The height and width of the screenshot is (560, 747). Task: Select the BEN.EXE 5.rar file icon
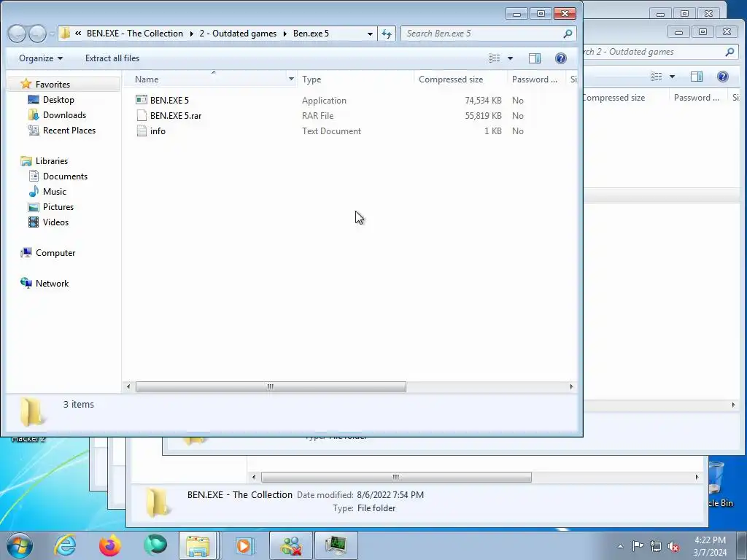(x=142, y=116)
